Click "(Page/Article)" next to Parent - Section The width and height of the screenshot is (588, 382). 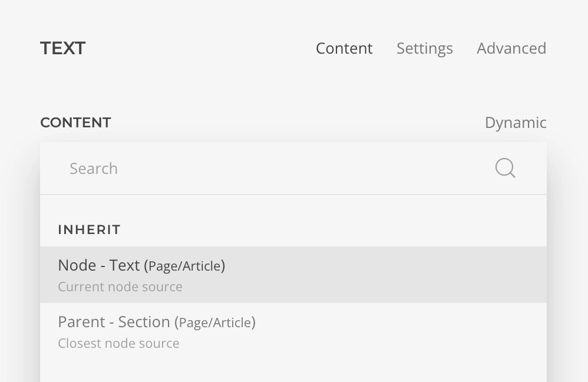tap(215, 323)
